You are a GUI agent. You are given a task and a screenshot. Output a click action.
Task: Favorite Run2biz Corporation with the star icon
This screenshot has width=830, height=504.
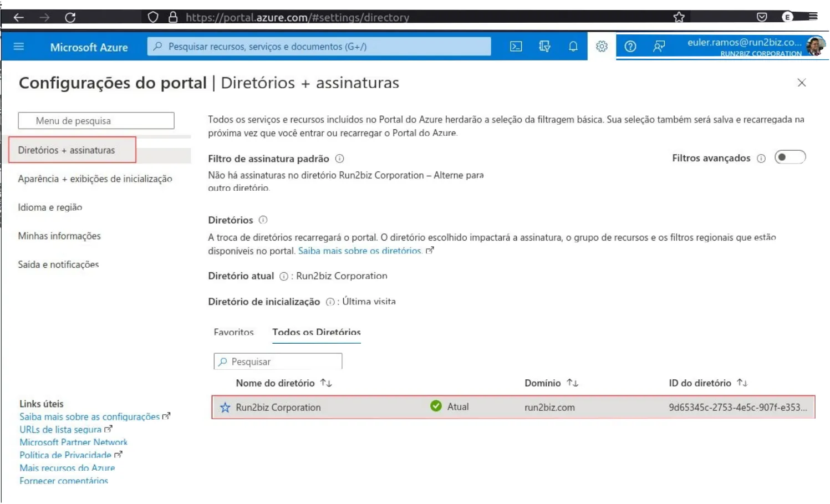point(225,408)
